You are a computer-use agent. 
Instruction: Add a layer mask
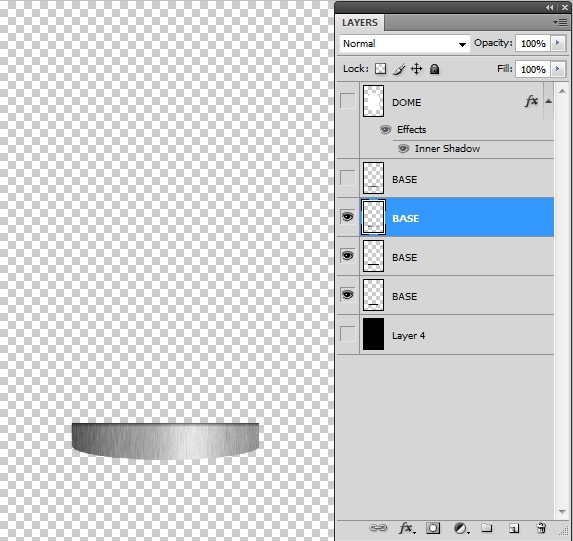[x=433, y=528]
